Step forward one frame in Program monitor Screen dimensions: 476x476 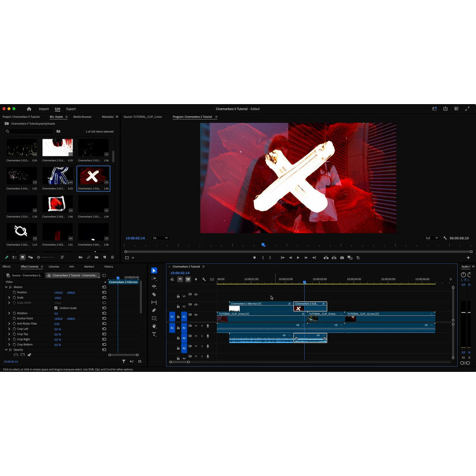[x=306, y=258]
